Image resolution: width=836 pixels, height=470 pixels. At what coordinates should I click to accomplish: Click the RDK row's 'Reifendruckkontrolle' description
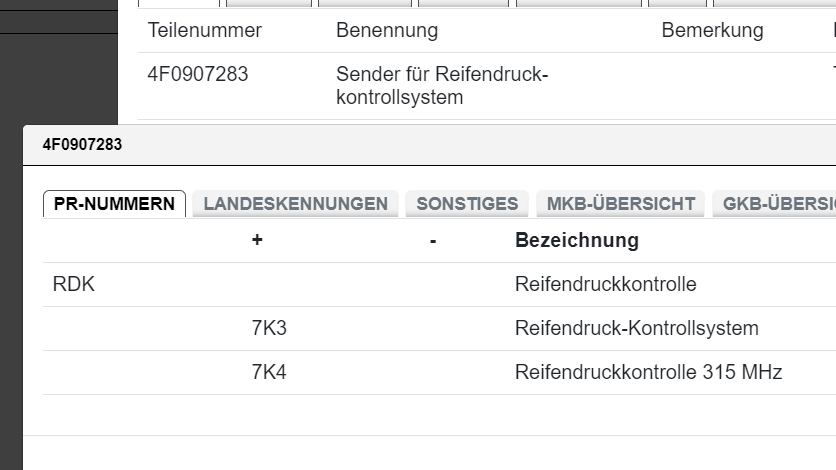pyautogui.click(x=605, y=285)
